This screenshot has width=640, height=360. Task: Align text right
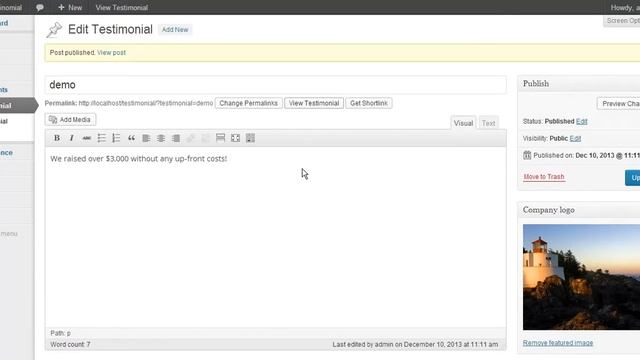coord(176,138)
